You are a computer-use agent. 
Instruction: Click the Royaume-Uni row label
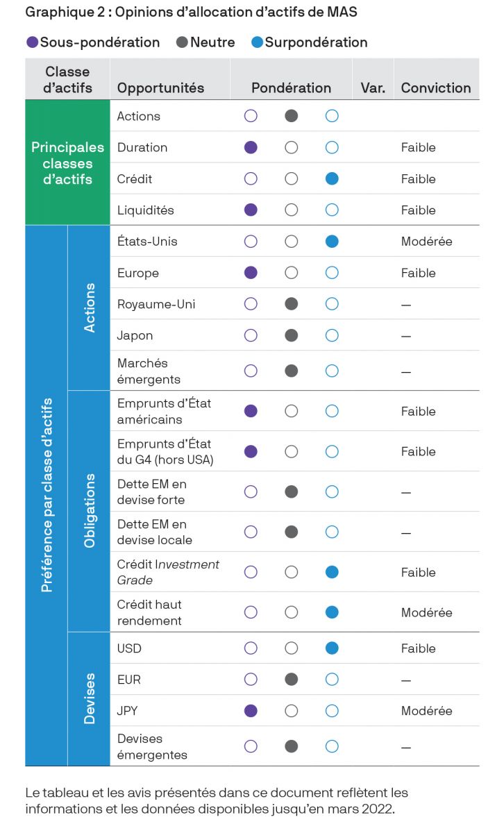147,304
